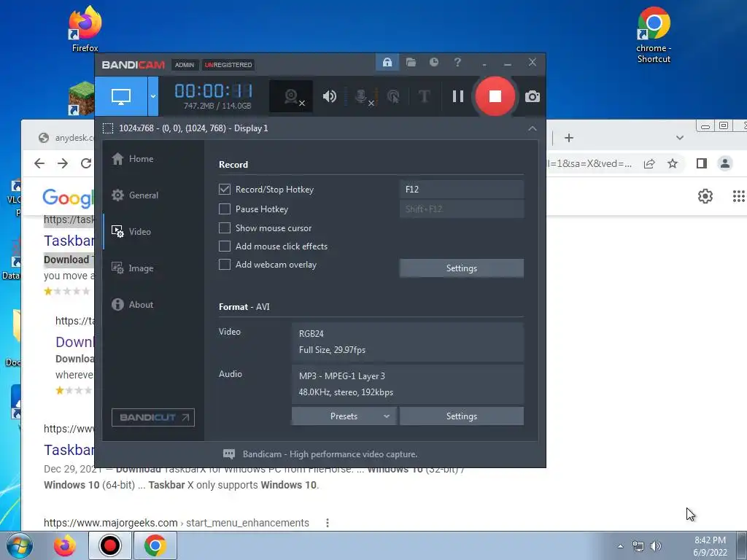Open network tray icon
The height and width of the screenshot is (560, 747).
pyautogui.click(x=638, y=546)
